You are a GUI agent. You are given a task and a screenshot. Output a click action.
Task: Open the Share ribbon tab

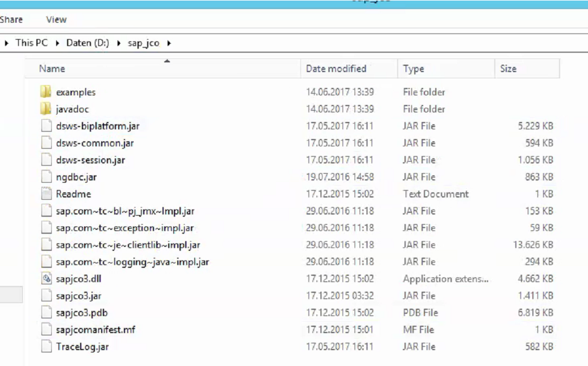(11, 19)
